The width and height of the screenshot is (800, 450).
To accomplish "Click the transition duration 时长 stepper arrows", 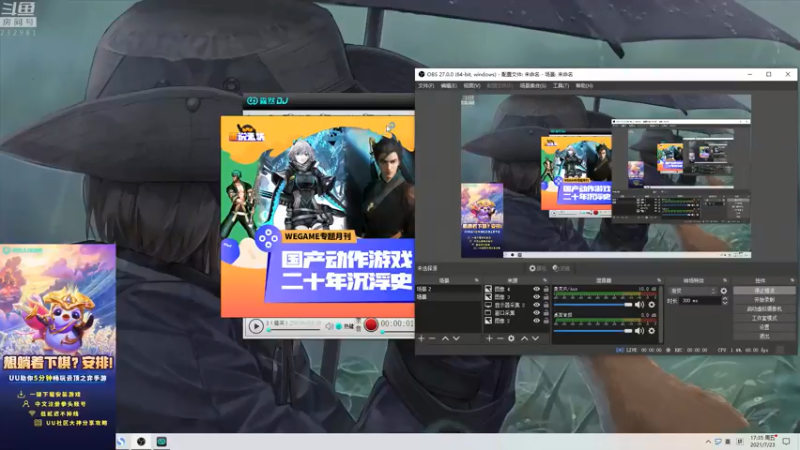I will pos(724,301).
